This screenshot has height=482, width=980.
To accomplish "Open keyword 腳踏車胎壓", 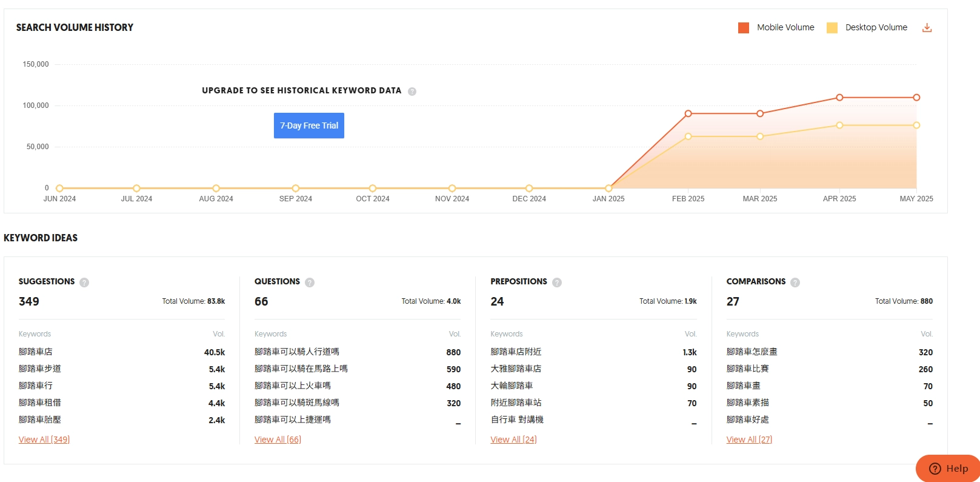I will (x=40, y=420).
